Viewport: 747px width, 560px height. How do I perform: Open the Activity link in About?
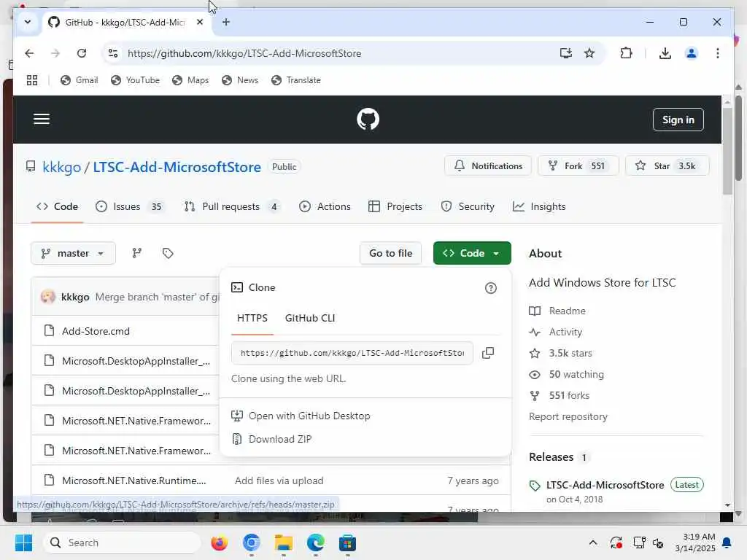pyautogui.click(x=565, y=332)
